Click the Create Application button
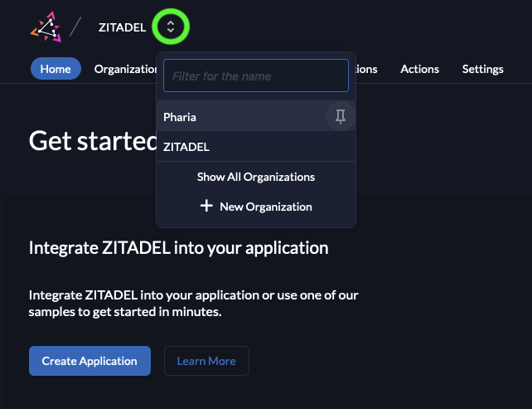This screenshot has height=409, width=532. pos(90,361)
